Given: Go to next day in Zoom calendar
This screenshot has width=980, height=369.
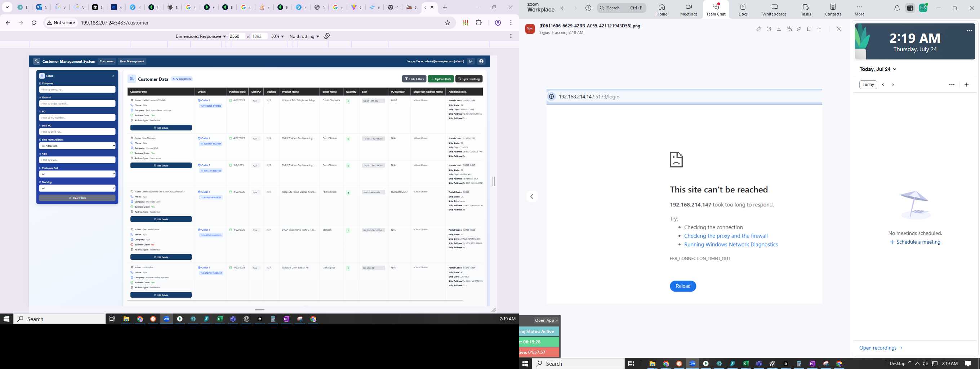Looking at the screenshot, I should 893,84.
